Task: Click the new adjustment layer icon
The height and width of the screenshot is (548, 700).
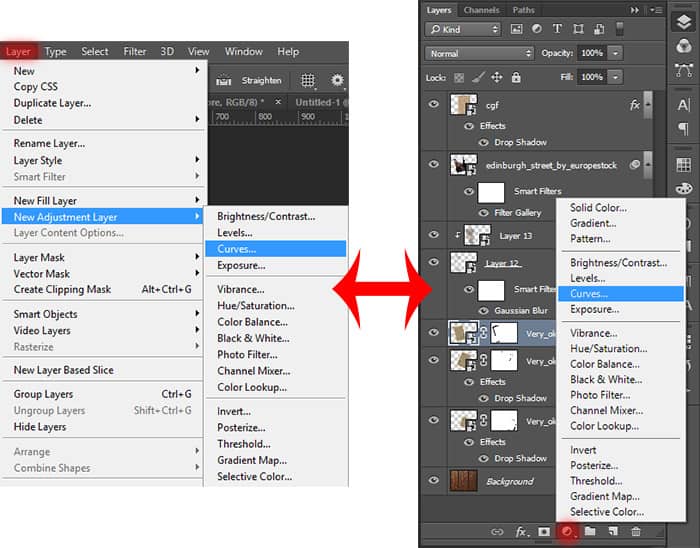Action: pos(567,531)
